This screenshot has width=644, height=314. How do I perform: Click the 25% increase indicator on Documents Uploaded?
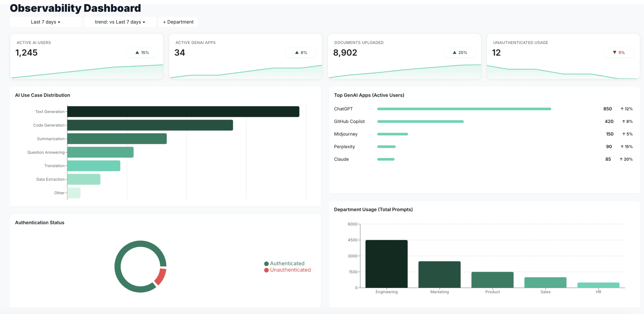pyautogui.click(x=460, y=52)
